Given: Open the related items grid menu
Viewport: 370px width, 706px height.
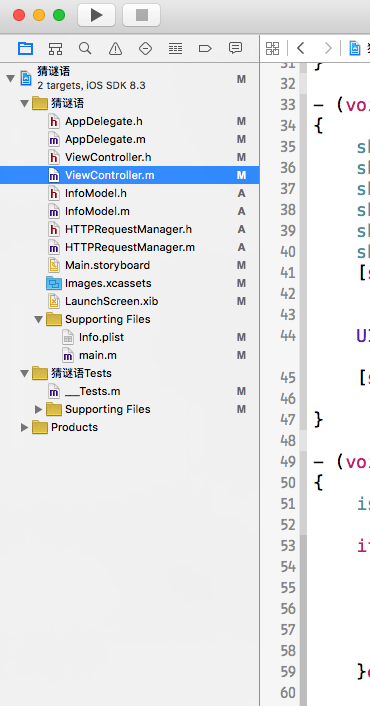Looking at the screenshot, I should [x=272, y=48].
